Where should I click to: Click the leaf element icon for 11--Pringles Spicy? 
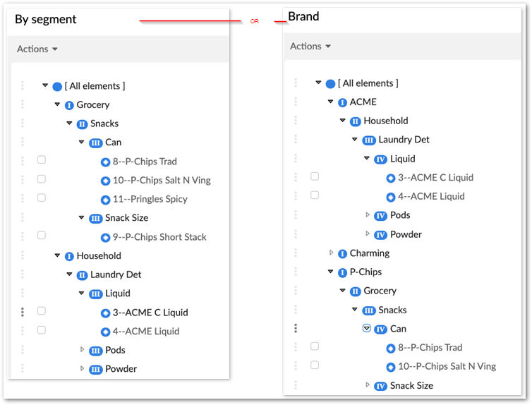coord(105,200)
